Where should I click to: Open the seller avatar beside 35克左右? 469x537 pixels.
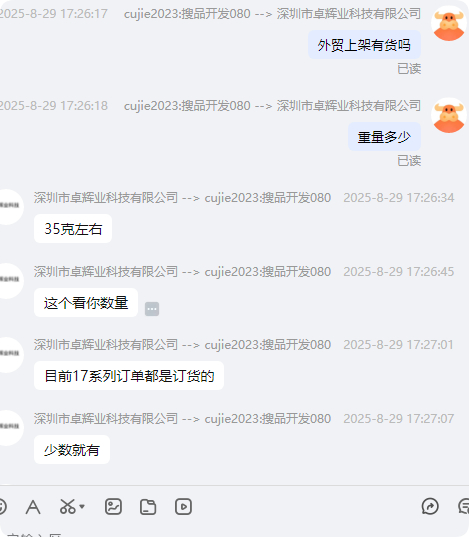[10, 207]
